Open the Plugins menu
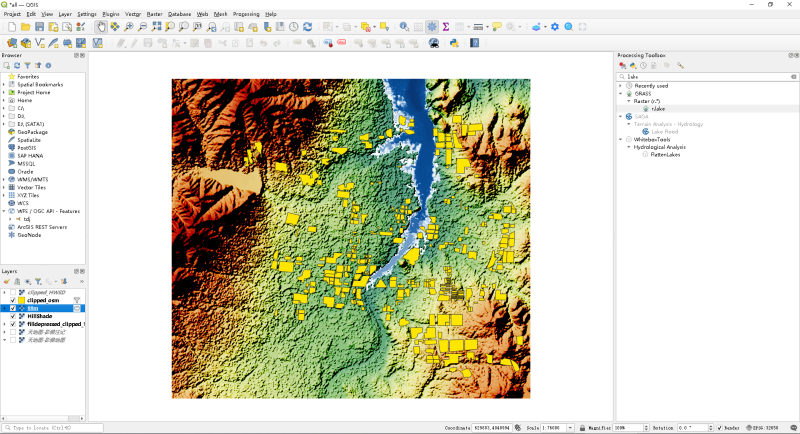Viewport: 800px width, 434px height. (111, 14)
